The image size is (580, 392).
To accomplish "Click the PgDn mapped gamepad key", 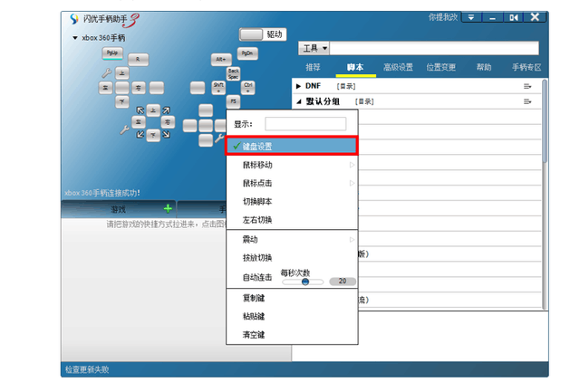I will pyautogui.click(x=247, y=53).
